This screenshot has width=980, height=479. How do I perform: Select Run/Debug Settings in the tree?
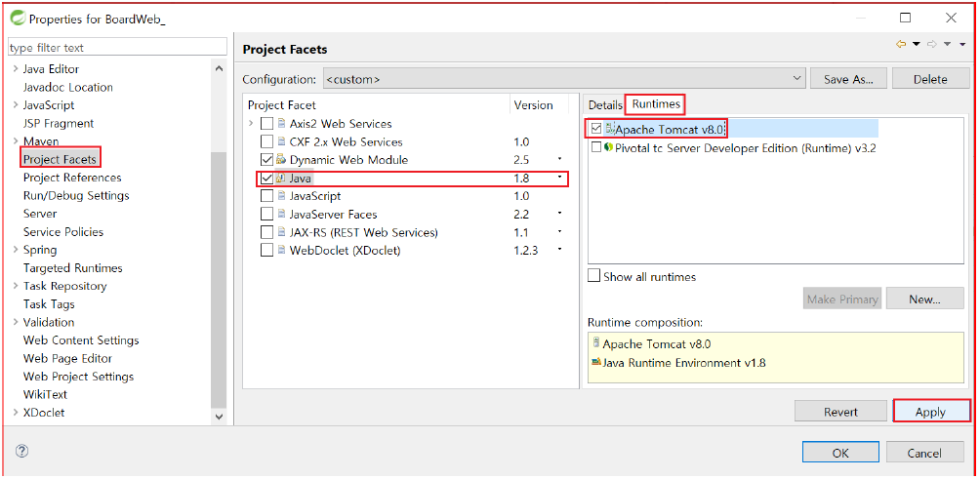click(x=76, y=195)
